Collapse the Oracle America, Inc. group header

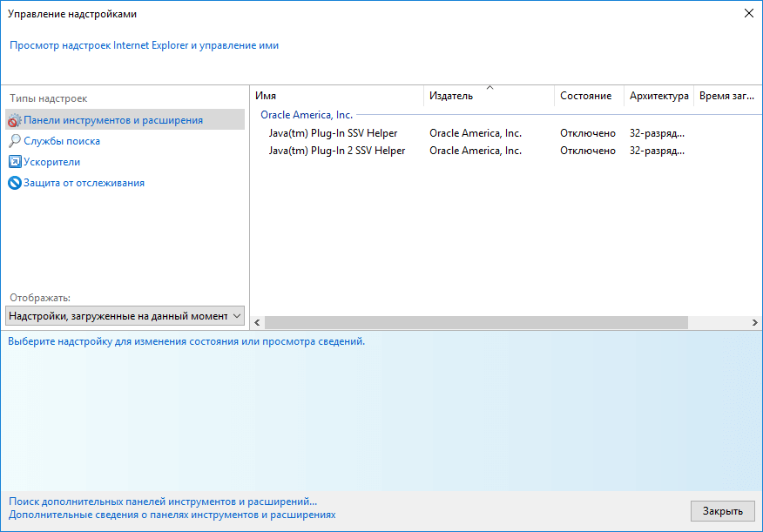pos(307,115)
